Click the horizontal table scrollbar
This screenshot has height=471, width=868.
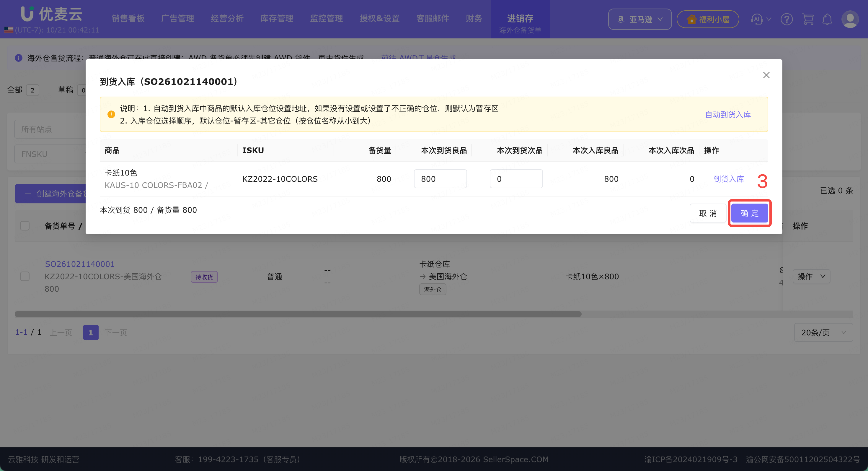click(298, 314)
